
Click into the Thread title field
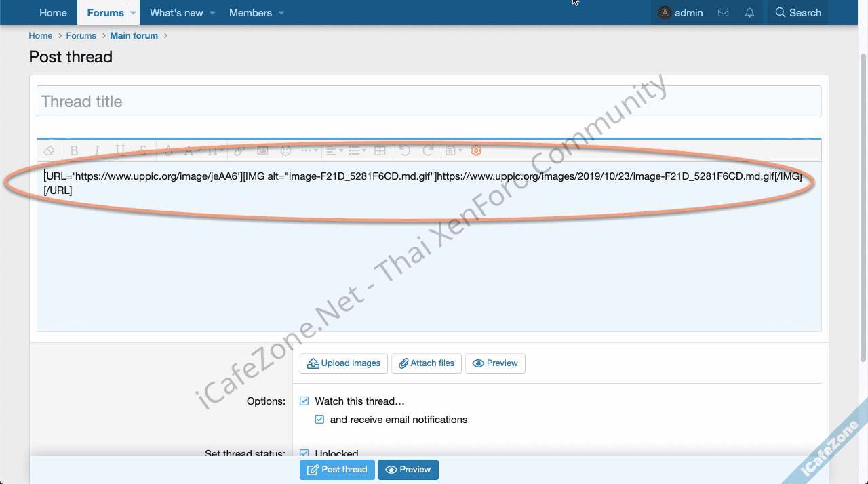(429, 102)
